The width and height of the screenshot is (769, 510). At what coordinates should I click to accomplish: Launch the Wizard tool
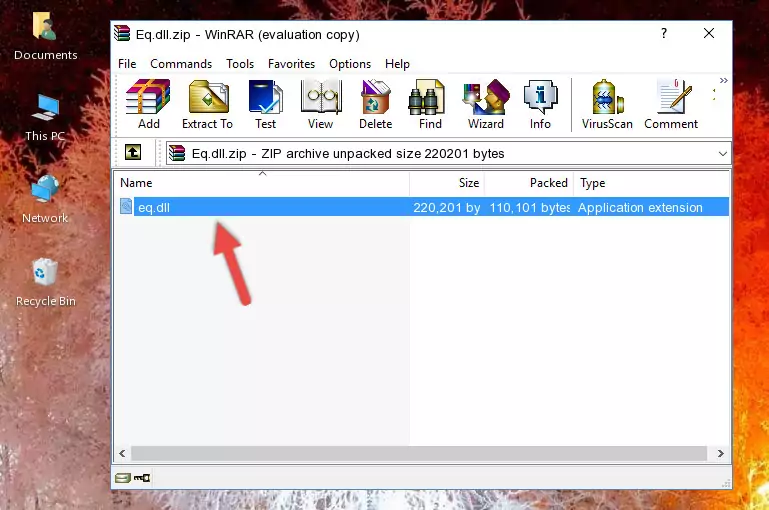coord(486,104)
